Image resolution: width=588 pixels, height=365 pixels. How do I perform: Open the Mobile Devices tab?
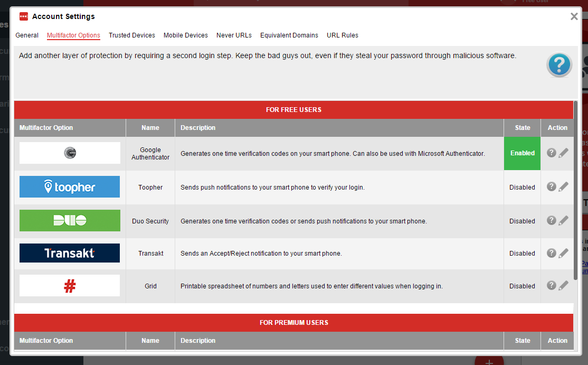[186, 35]
